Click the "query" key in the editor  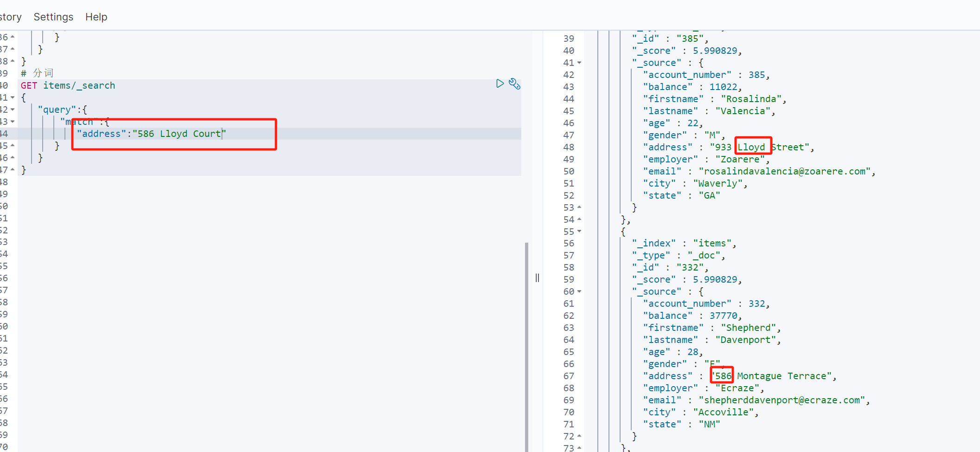[x=57, y=110]
